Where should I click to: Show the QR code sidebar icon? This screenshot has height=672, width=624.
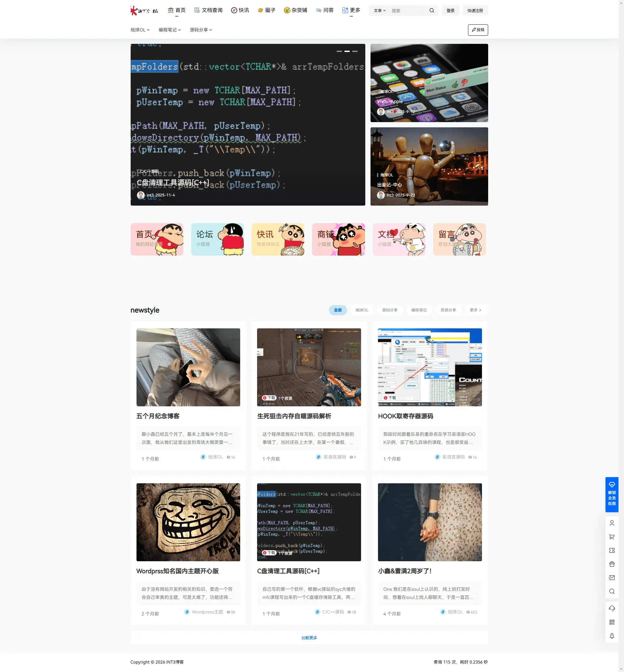click(x=612, y=622)
